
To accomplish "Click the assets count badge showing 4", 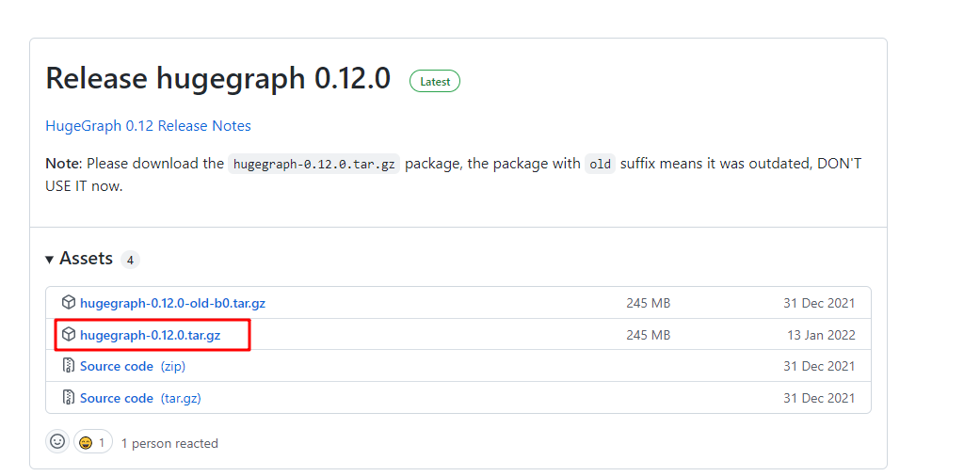I will (131, 260).
